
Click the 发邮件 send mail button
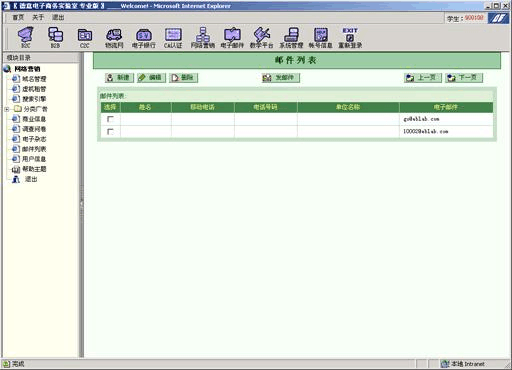[281, 78]
